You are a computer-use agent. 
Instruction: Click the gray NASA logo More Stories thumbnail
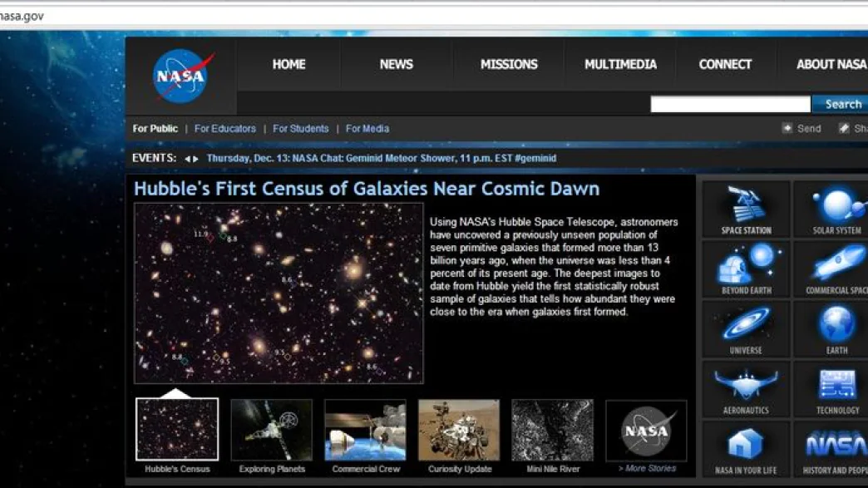point(647,431)
